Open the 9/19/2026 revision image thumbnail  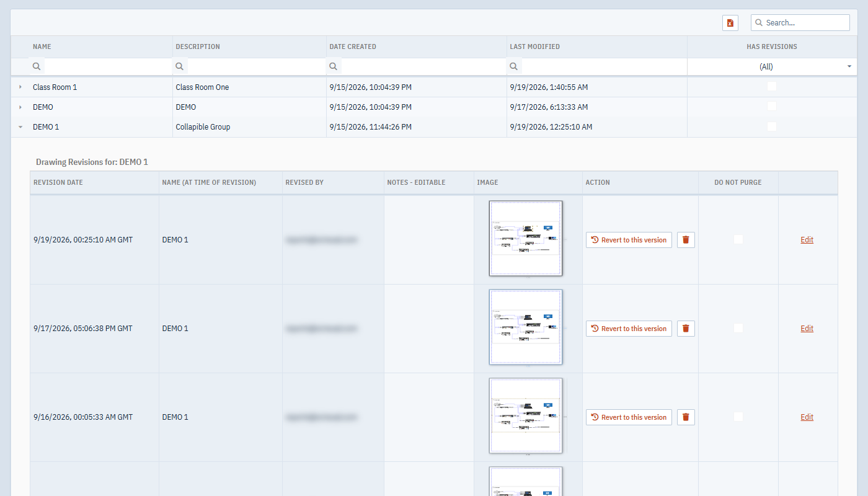(x=526, y=238)
